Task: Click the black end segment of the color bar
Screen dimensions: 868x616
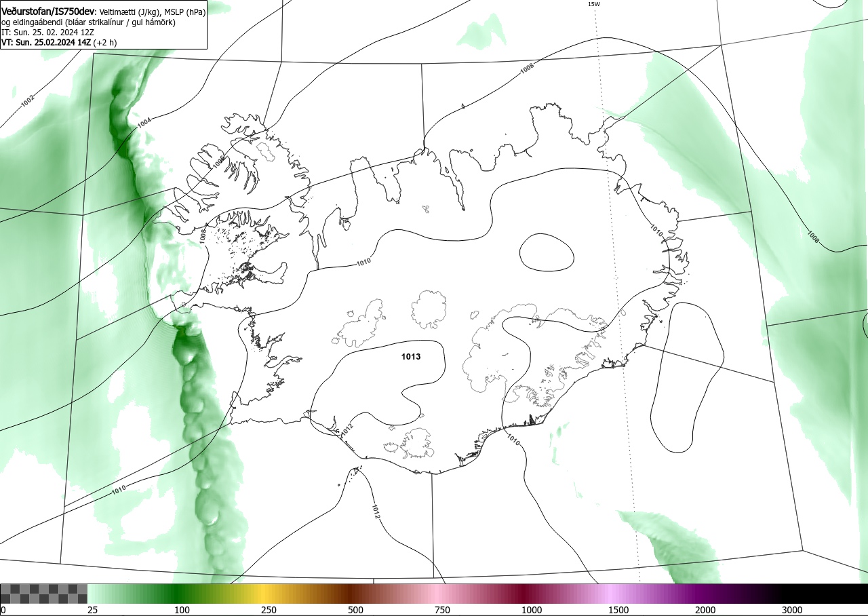Action: [825, 594]
